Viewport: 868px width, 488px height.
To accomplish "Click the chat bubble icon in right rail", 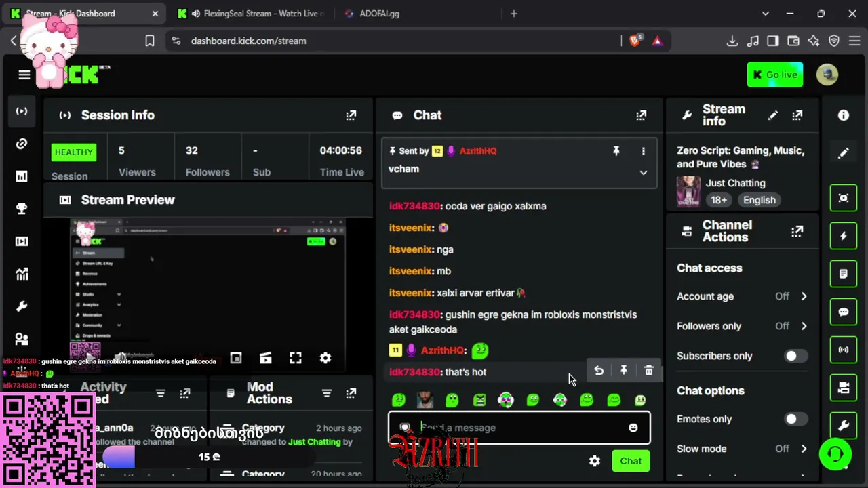I will 844,312.
